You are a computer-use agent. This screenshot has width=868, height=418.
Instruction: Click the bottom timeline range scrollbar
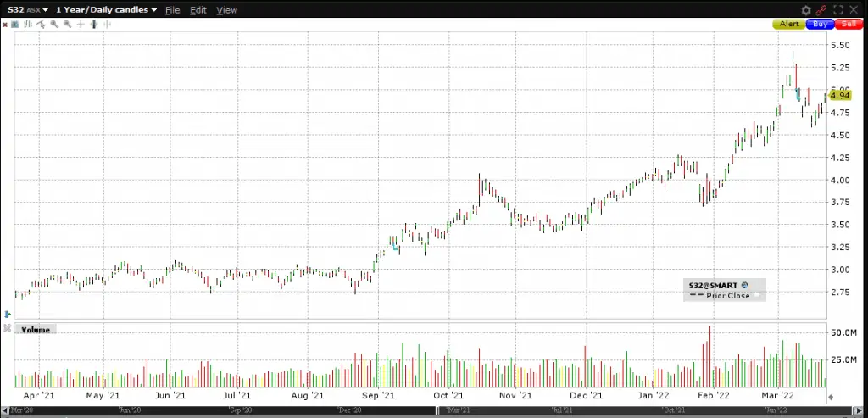[424, 410]
